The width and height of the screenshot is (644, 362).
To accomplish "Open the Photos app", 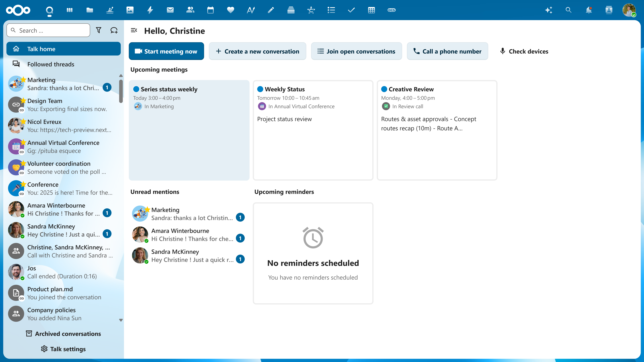I will 130,10.
